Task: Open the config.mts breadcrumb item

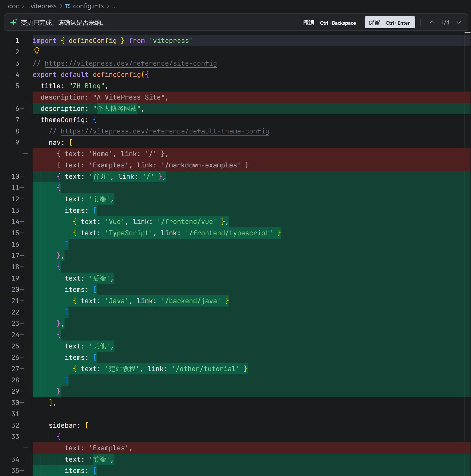Action: click(x=88, y=6)
